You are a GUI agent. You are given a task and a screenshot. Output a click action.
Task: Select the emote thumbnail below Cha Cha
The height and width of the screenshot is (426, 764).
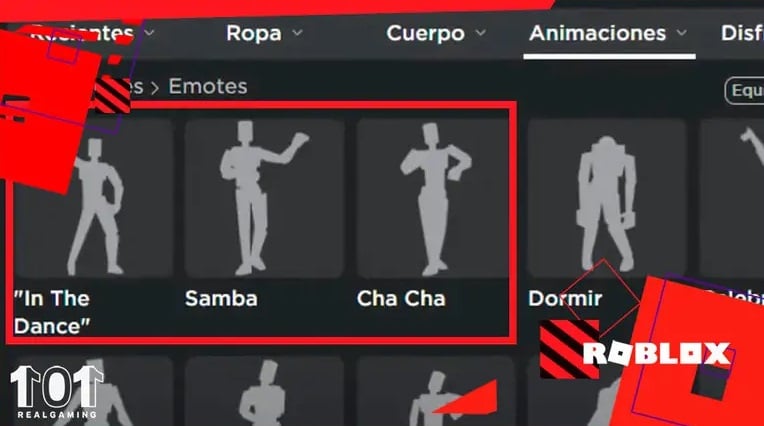click(435, 391)
